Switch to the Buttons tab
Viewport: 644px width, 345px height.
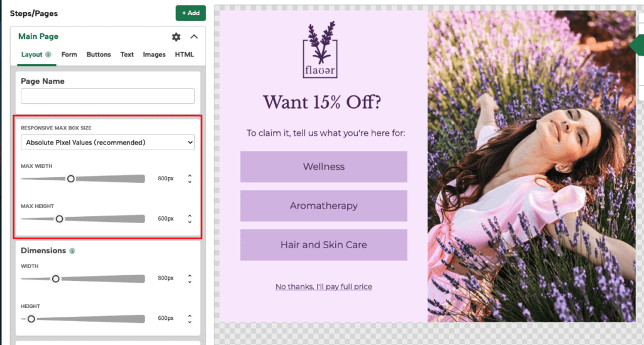(99, 55)
